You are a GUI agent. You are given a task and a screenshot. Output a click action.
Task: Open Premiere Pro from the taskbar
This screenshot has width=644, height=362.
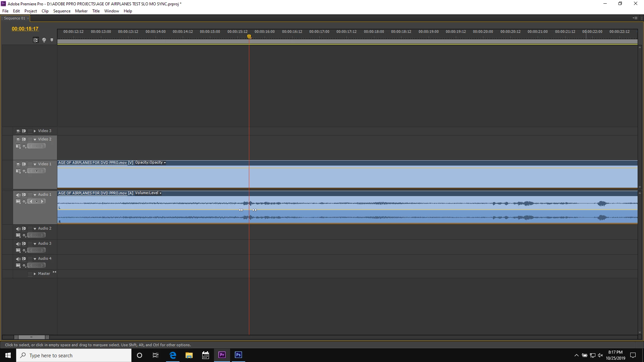[222, 355]
